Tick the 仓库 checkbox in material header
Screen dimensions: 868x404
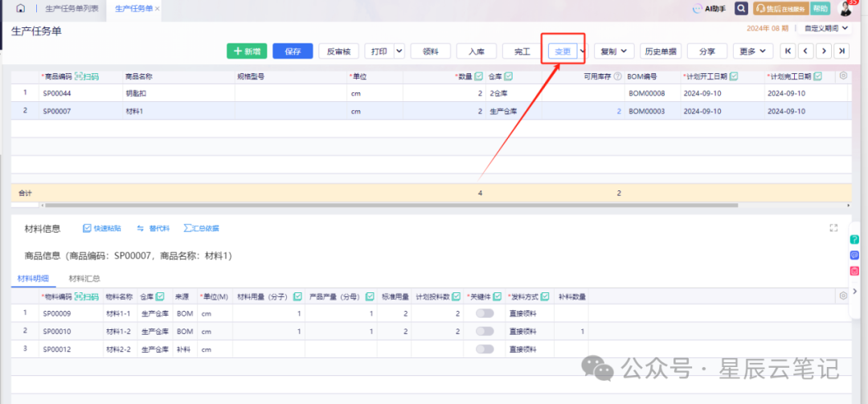pos(160,296)
